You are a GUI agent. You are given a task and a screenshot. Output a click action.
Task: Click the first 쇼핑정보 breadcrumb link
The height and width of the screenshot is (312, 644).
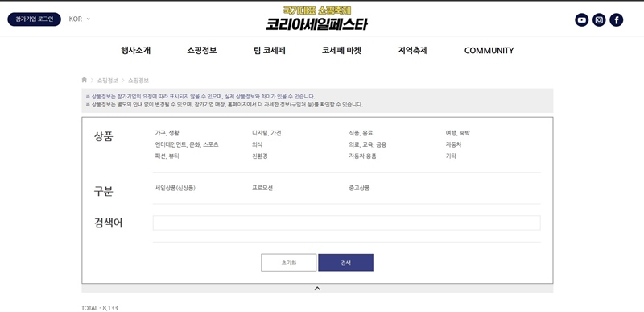click(107, 80)
